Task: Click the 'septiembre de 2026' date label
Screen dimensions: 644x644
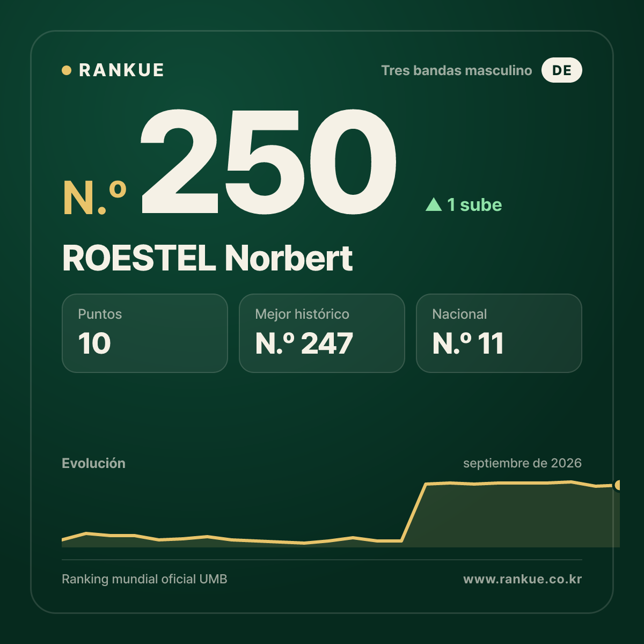Action: coord(522,463)
